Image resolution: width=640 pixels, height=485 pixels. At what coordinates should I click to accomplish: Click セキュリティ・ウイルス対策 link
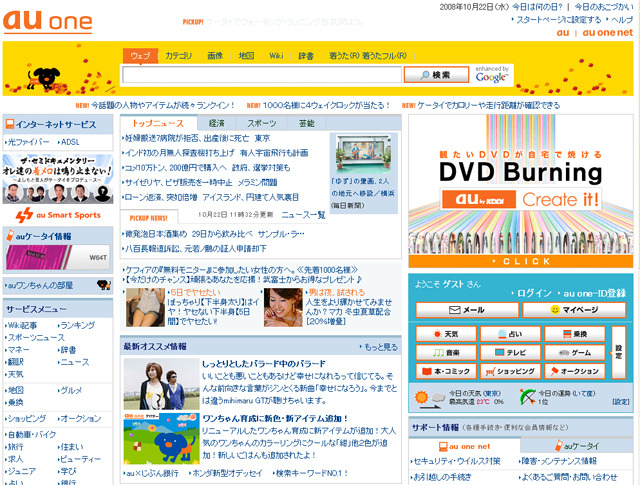coord(457,461)
